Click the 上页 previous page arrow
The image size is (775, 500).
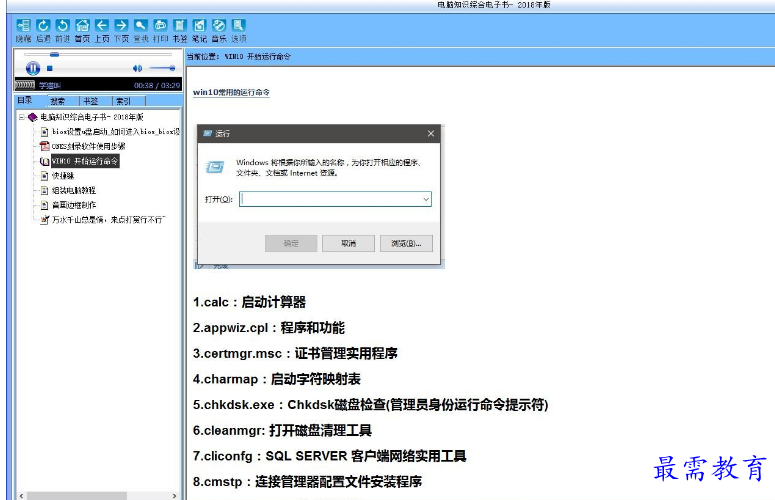pos(101,25)
